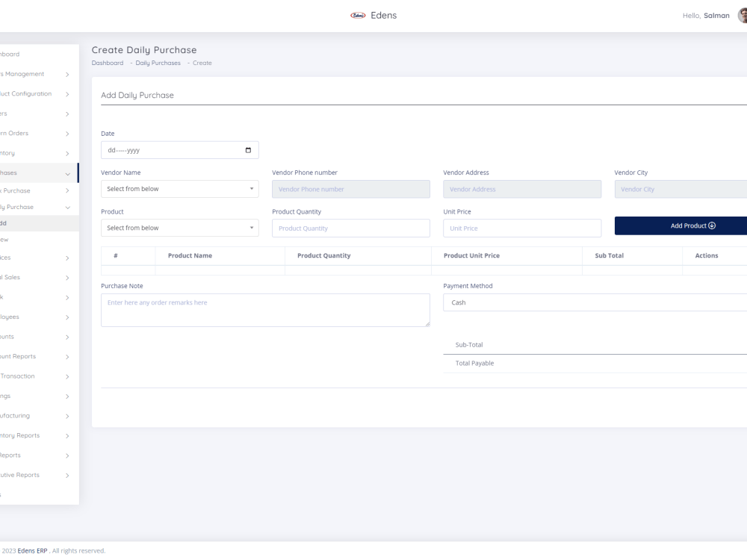Open the Vendor Name dropdown
This screenshot has height=560, width=747.
click(x=179, y=189)
